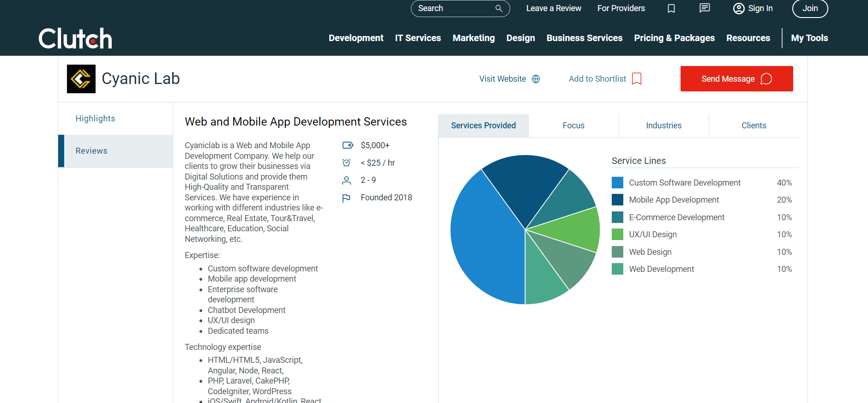Viewport: 868px width, 403px height.
Task: Switch to the Clients tab
Action: [753, 126]
